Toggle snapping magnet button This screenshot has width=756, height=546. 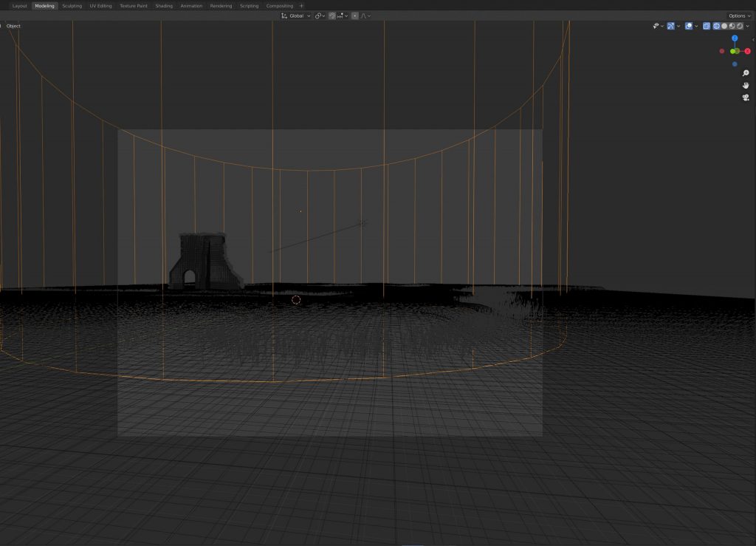332,16
